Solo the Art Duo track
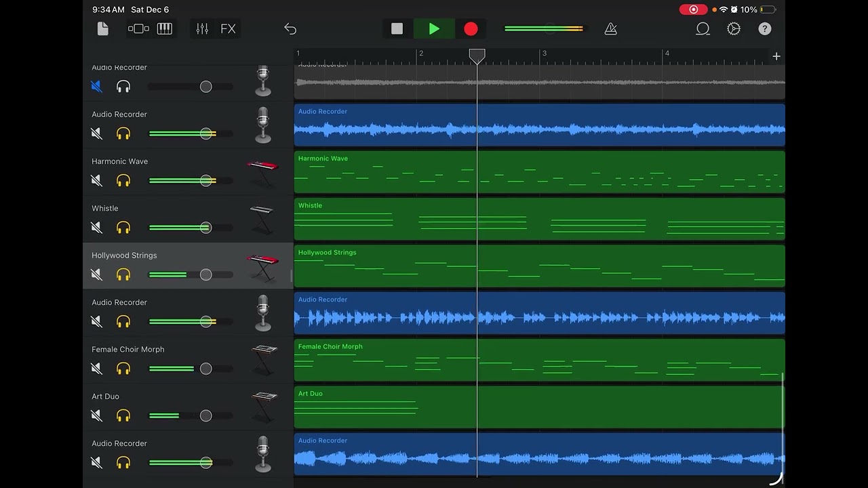This screenshot has height=488, width=868. click(x=123, y=415)
